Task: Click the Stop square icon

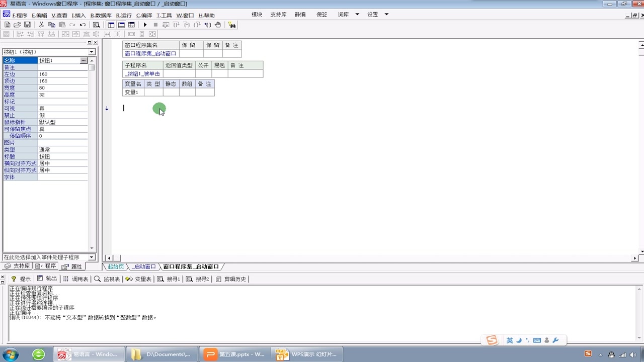Action: pos(155,25)
